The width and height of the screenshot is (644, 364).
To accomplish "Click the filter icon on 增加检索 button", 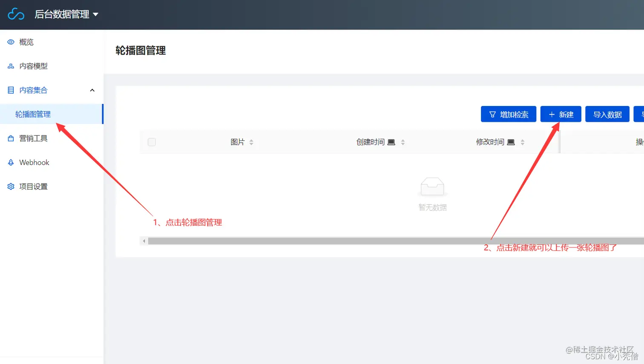I will point(494,114).
